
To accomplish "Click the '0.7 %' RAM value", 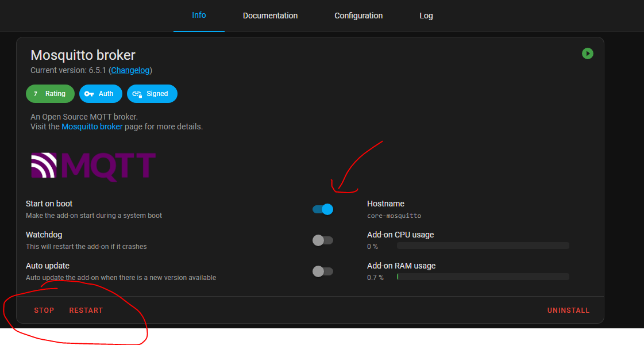I will click(x=375, y=278).
